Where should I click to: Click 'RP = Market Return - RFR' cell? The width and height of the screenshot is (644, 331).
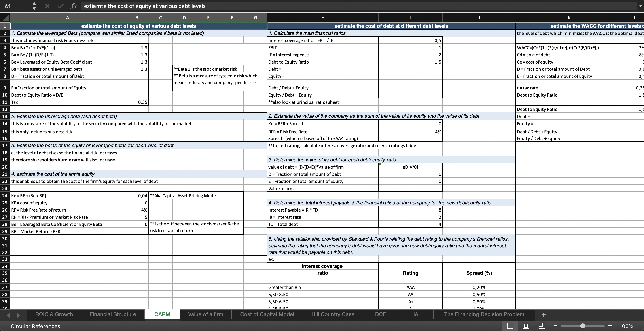(68, 231)
